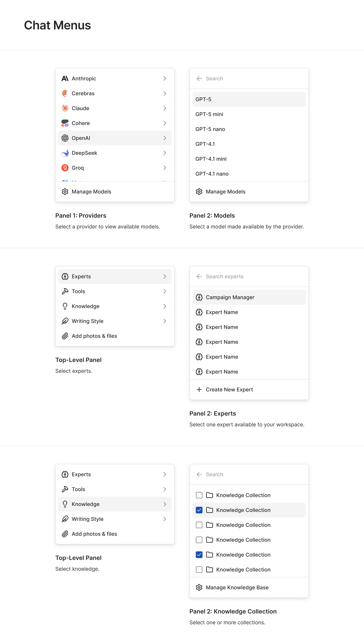
Task: Click the OpenAI provider logo
Action: [65, 138]
